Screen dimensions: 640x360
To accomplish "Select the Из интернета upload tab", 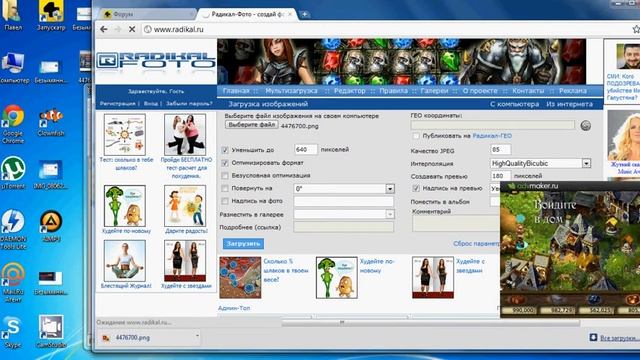I will (569, 104).
